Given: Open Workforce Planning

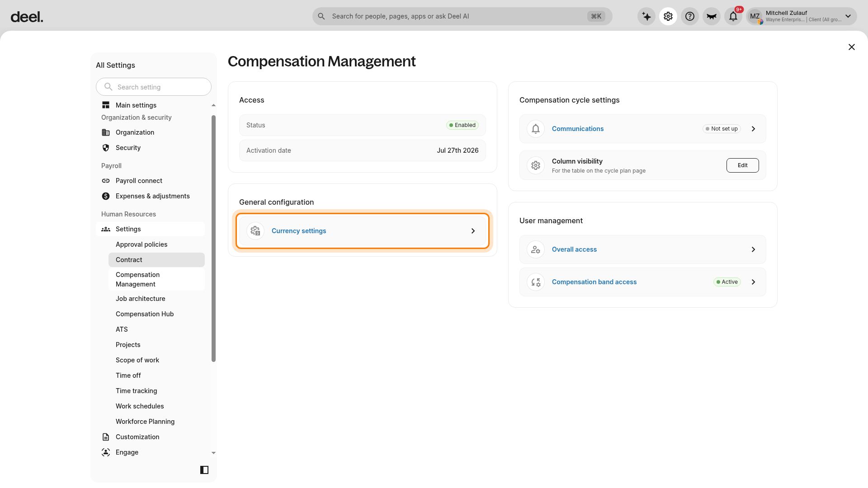Looking at the screenshot, I should (156, 422).
